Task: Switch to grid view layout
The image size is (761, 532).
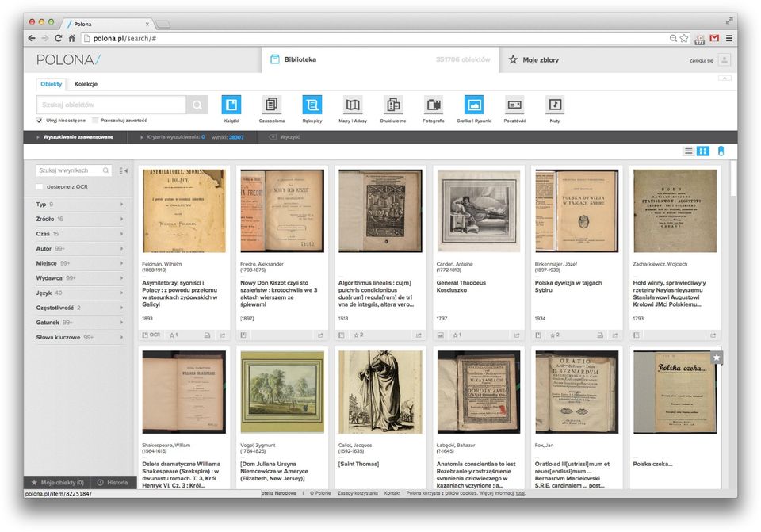Action: [703, 151]
